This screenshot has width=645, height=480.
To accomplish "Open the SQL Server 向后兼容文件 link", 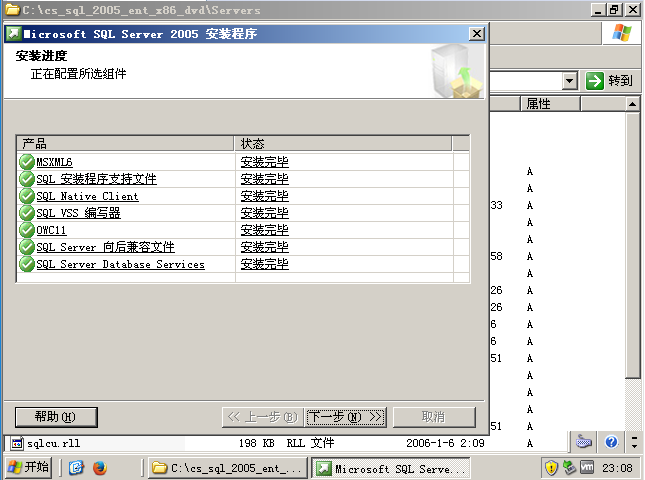I will point(105,247).
